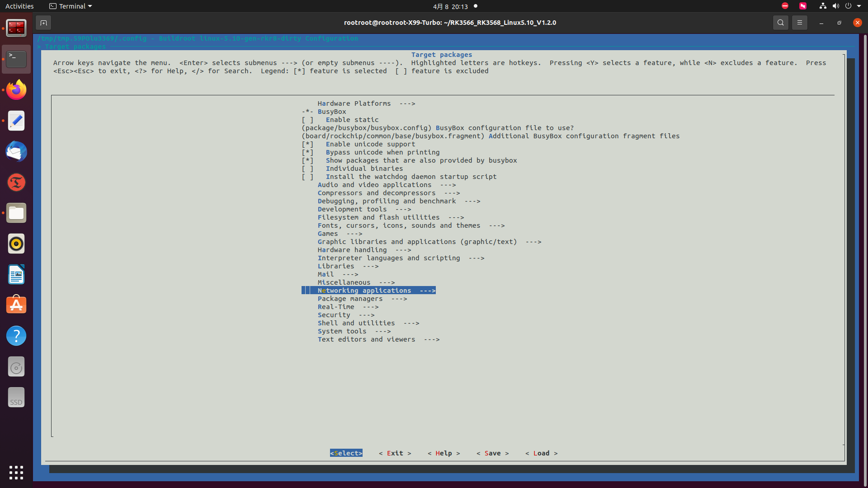Click the new tab icon in titlebar
This screenshot has height=488, width=868.
click(x=43, y=23)
